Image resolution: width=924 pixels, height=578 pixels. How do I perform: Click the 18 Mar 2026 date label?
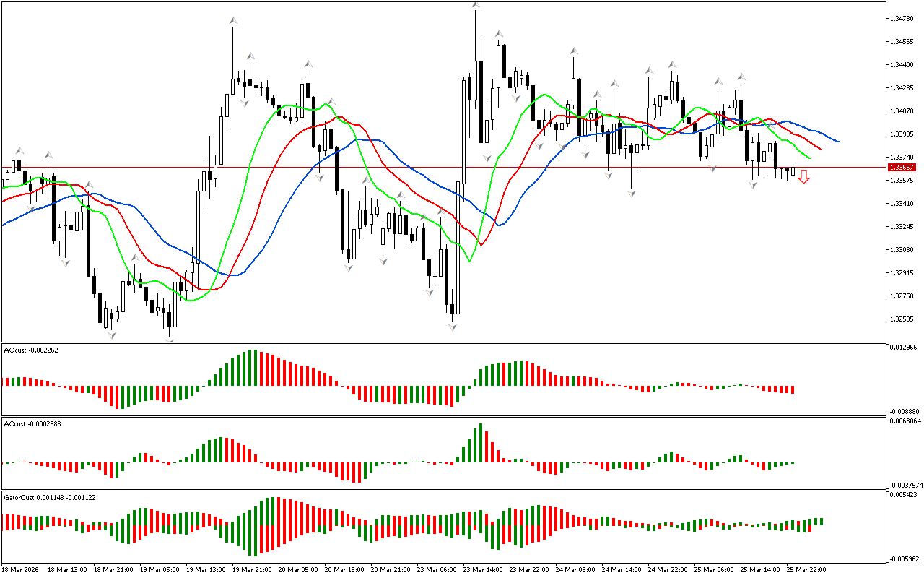21,570
